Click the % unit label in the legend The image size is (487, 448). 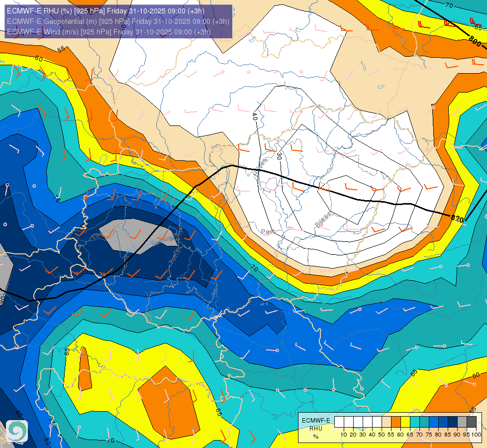click(316, 437)
